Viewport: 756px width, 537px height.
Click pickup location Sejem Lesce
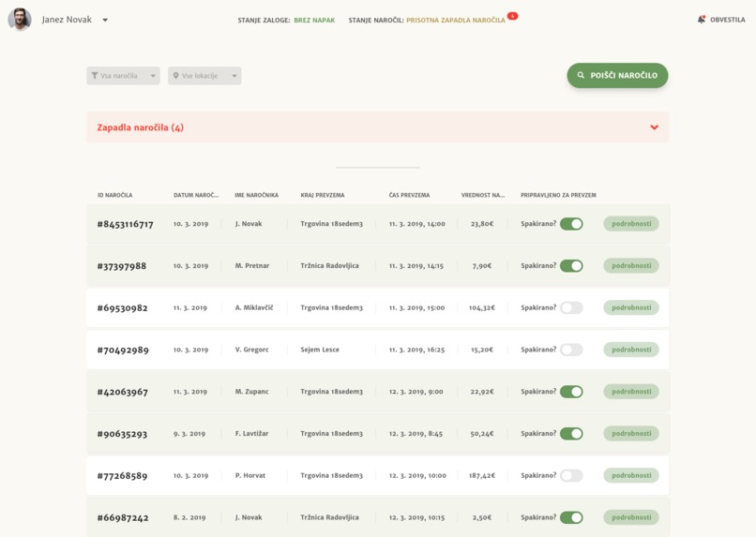point(320,350)
